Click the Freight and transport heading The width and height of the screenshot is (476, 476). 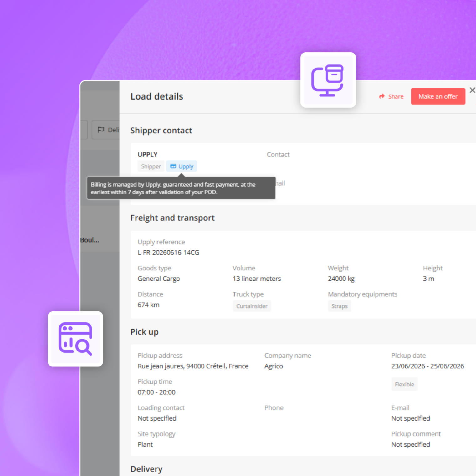[x=172, y=218]
